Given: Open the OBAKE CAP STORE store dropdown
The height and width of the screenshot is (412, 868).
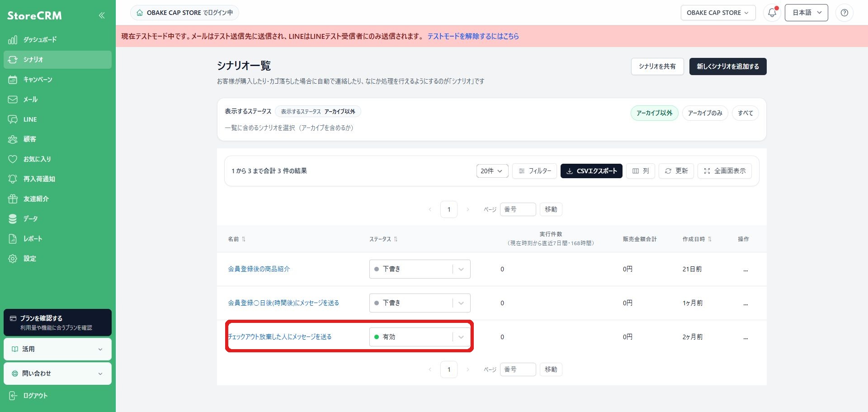Looking at the screenshot, I should [717, 13].
